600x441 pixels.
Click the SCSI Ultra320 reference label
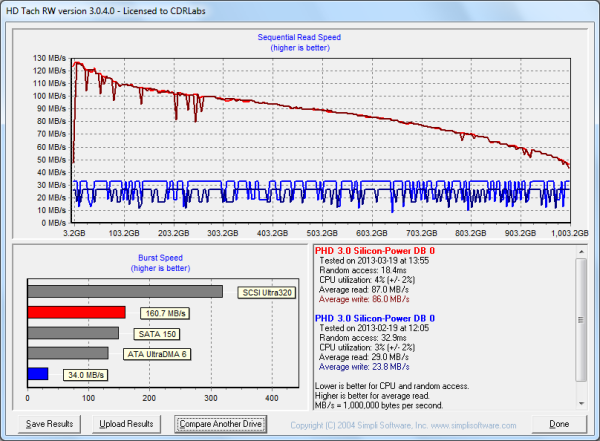(x=265, y=293)
